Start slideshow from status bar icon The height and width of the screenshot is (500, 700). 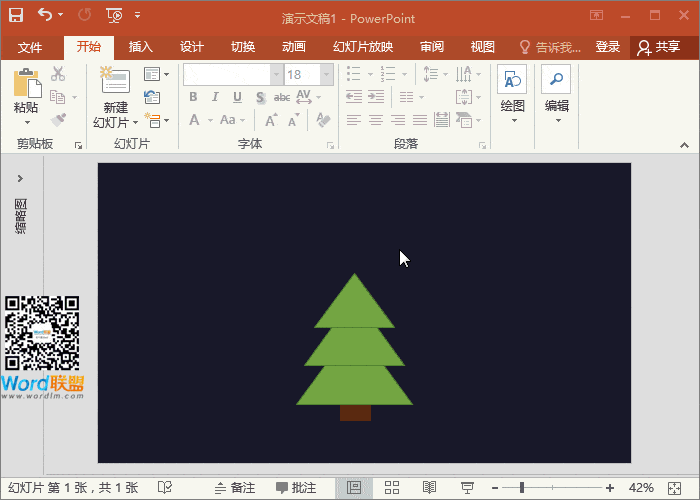467,487
